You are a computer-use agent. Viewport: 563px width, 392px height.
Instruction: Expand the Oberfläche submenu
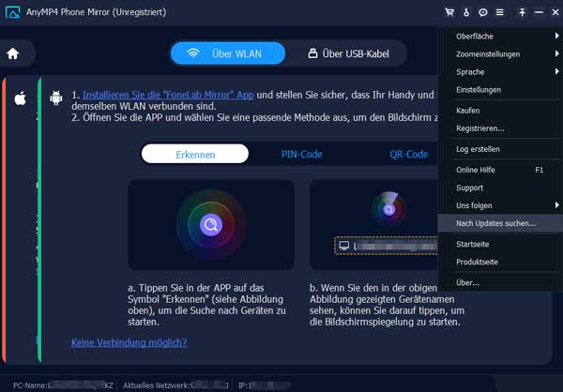click(x=500, y=36)
